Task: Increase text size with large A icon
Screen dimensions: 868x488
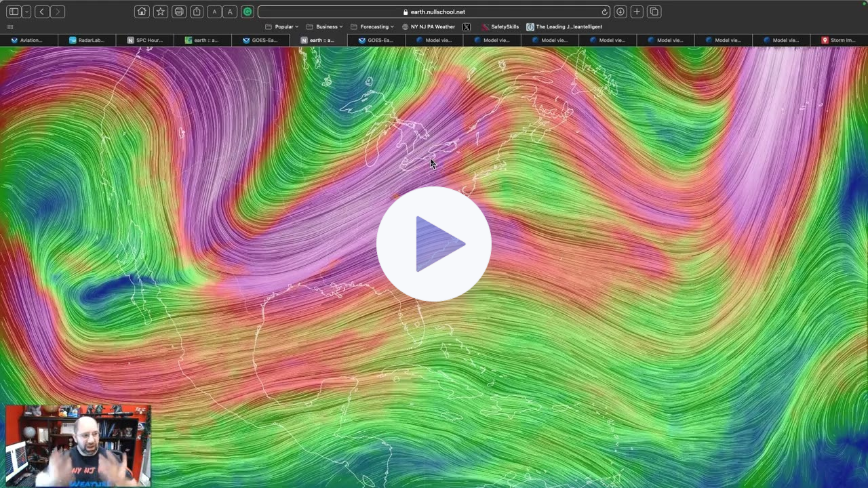Action: tap(231, 12)
